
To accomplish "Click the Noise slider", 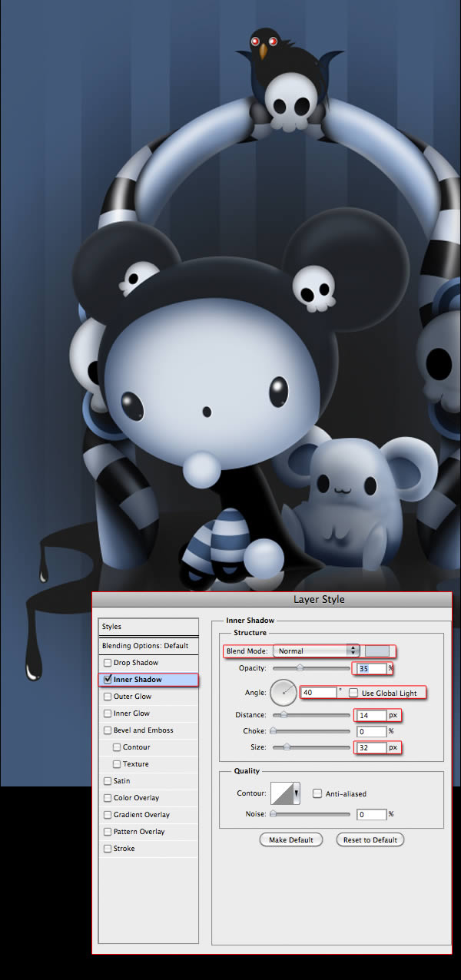I will tap(310, 813).
